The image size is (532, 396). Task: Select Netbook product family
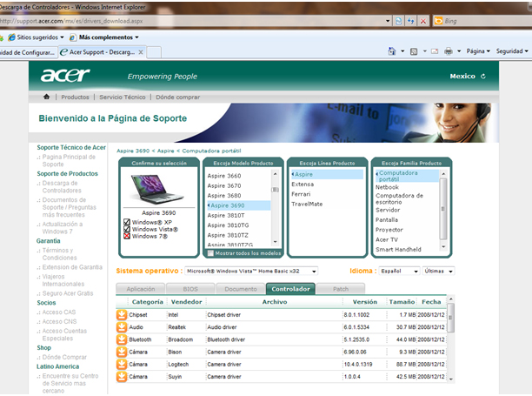tap(387, 187)
